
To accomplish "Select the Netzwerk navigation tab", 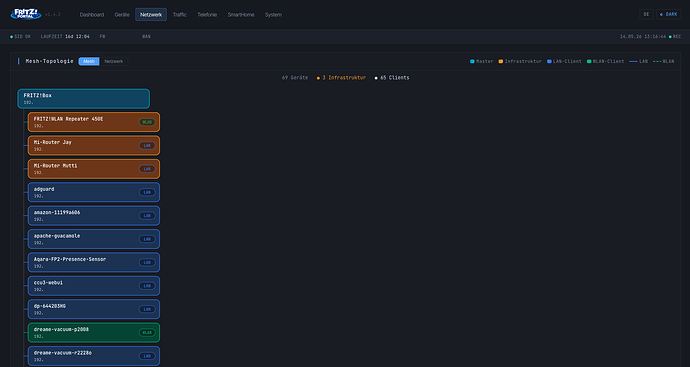I will (151, 15).
